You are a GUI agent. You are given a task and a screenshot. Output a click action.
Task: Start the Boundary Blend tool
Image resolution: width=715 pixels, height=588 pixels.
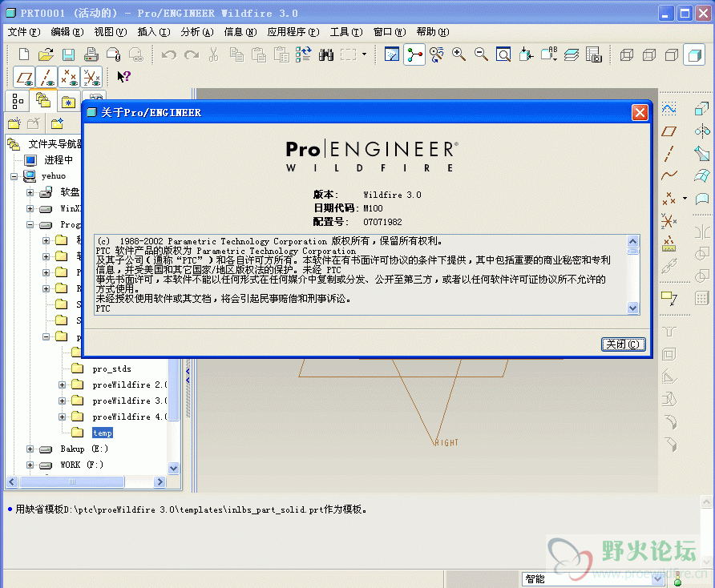(702, 175)
